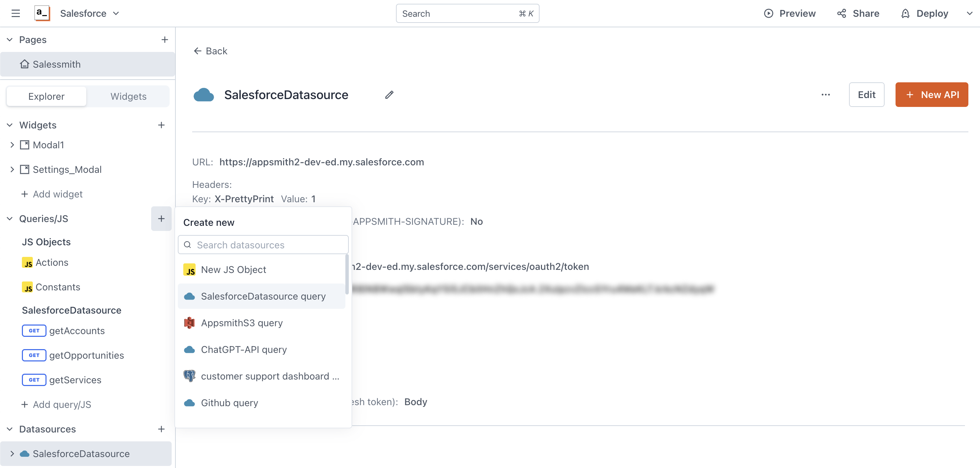
Task: Expand the Settings_Modal tree item
Action: click(12, 169)
